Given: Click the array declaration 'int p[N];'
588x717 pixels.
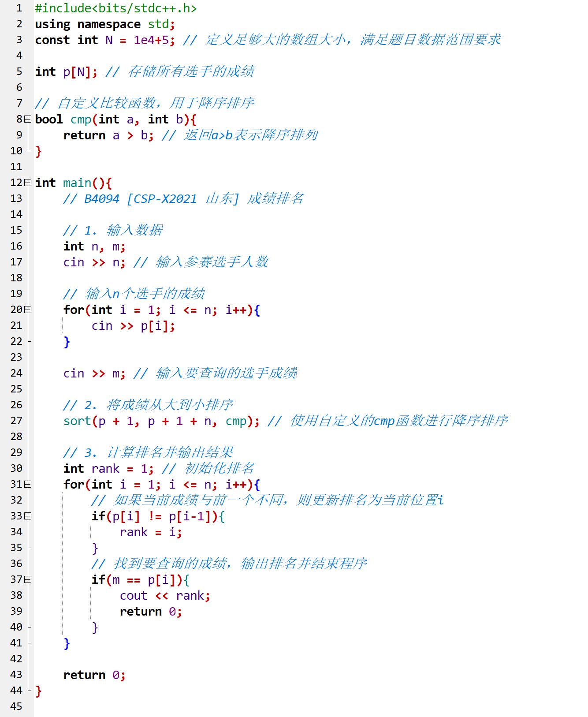Looking at the screenshot, I should click(x=66, y=72).
